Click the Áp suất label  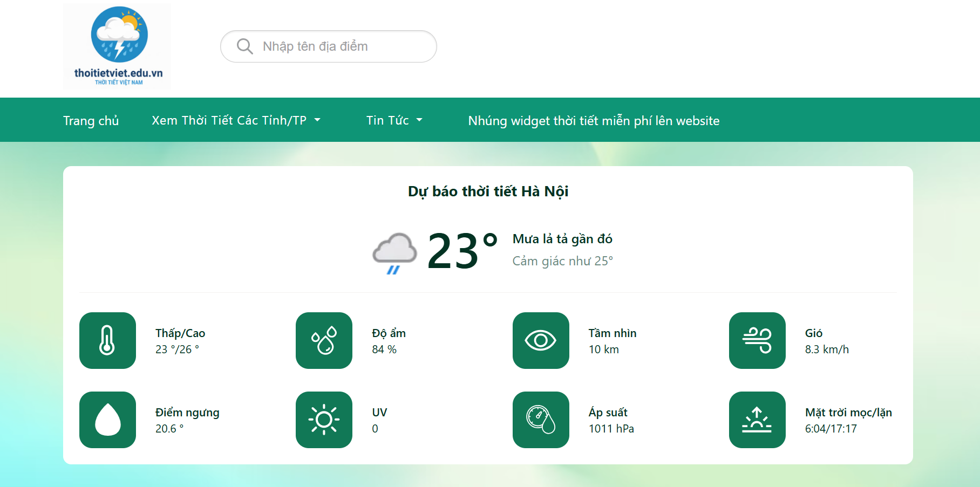(608, 413)
